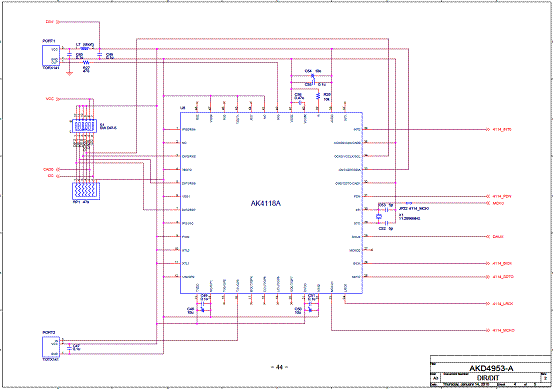This screenshot has width=554, height=390.
Task: Click the ground symbol below PORT1
Action: (69, 73)
